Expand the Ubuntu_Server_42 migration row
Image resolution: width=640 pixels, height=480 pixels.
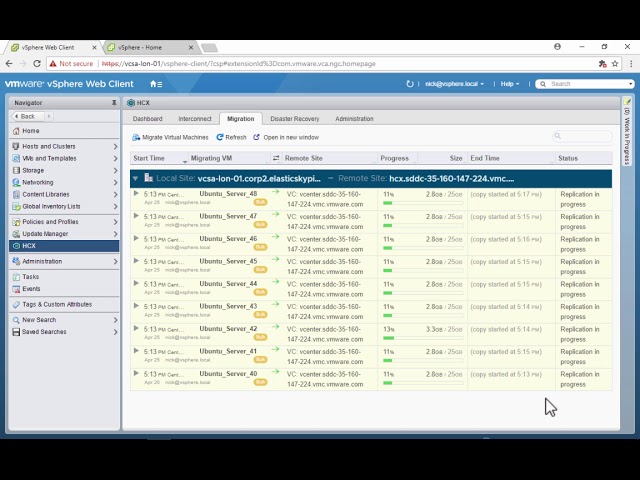point(137,330)
